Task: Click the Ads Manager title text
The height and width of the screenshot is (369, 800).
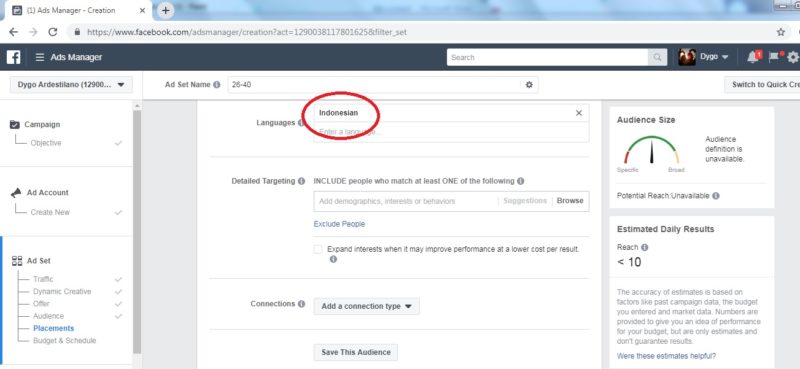Action: pos(76,57)
